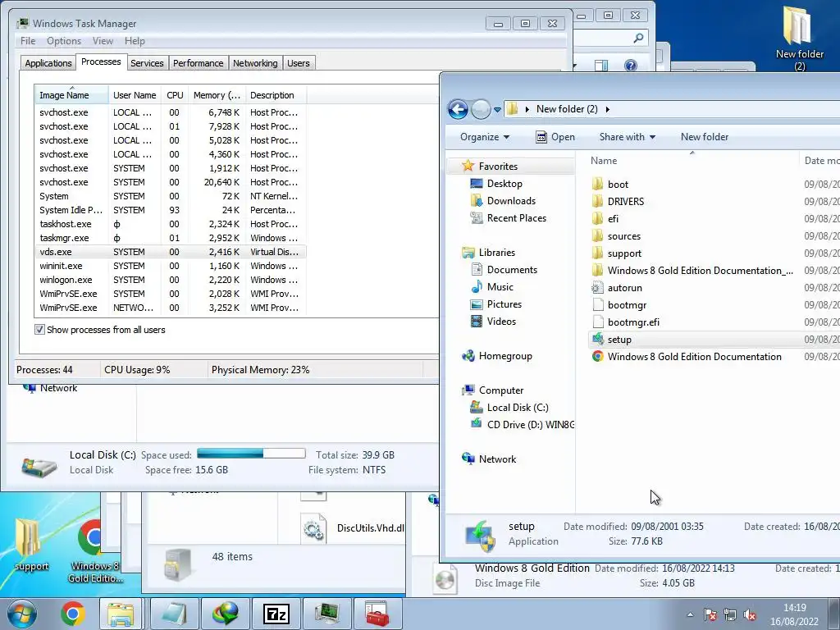Open Task Manager View menu
The width and height of the screenshot is (840, 630).
pos(103,41)
